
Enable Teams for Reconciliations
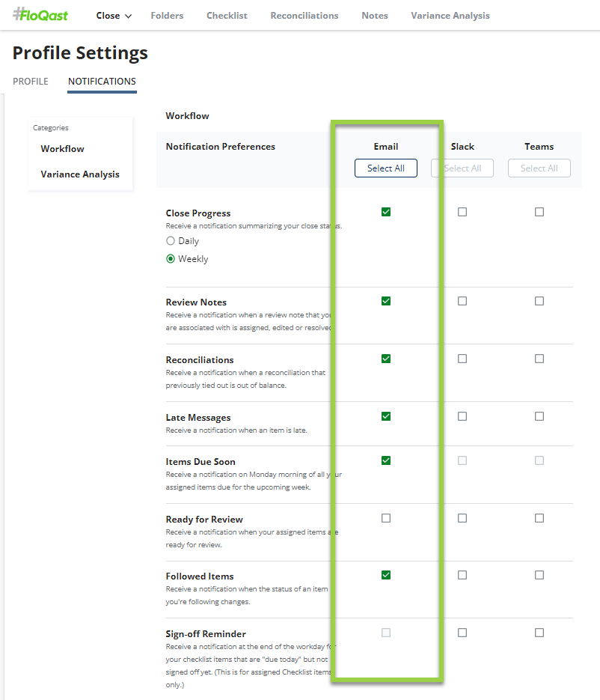tap(539, 359)
